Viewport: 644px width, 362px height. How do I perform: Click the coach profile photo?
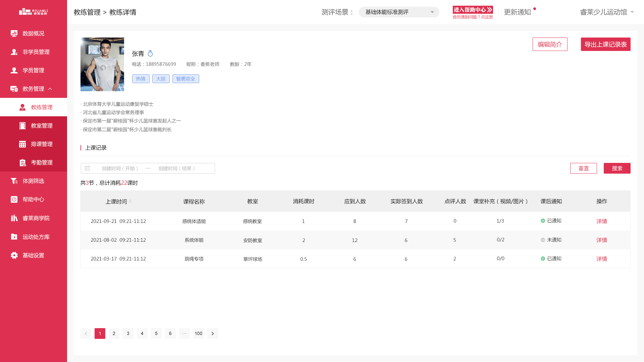pos(102,64)
